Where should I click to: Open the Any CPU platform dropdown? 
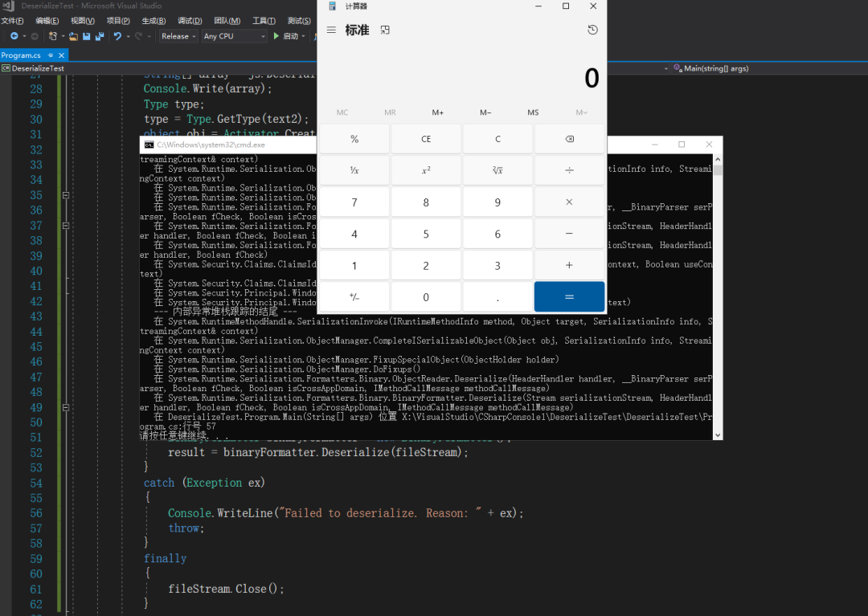235,36
